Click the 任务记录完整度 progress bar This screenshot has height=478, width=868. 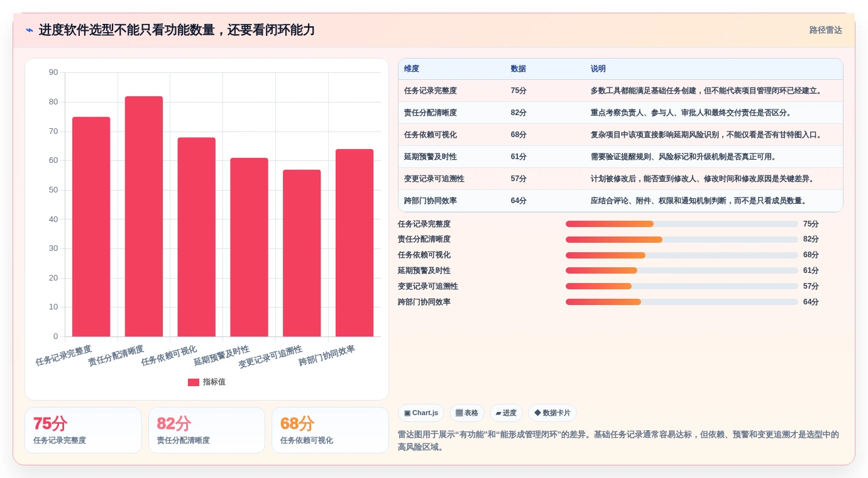click(682, 224)
